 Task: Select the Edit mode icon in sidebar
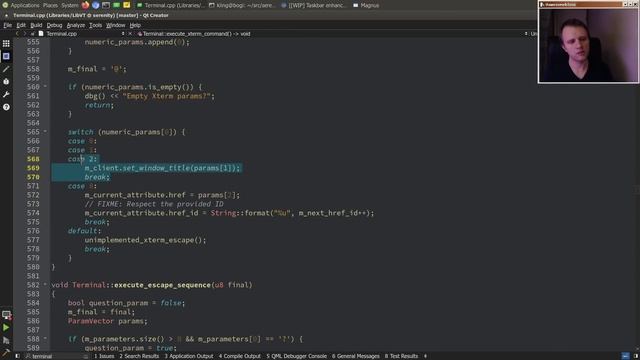6,56
